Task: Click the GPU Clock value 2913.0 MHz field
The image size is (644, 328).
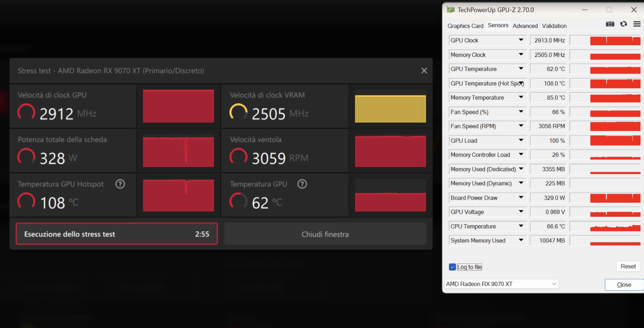Action: pyautogui.click(x=548, y=40)
